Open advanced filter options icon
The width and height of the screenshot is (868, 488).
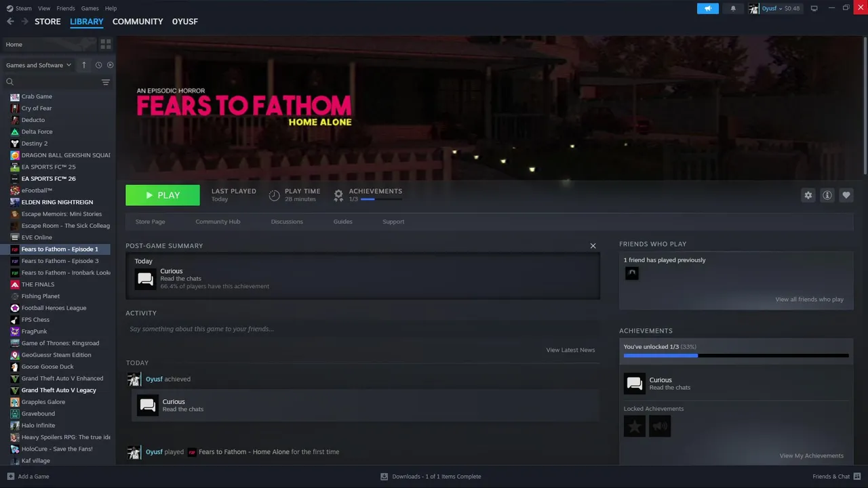point(106,82)
